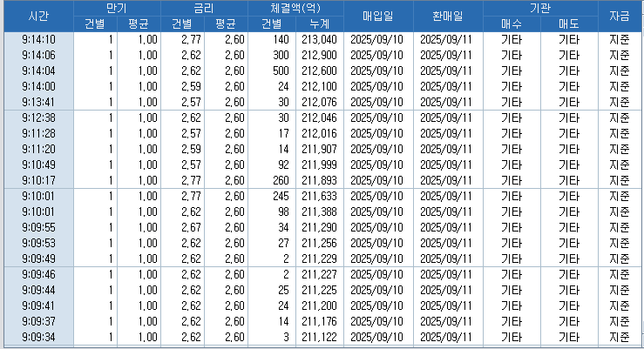Click 지준 cell in 9:09:34 row
The width and height of the screenshot is (644, 349).
[x=620, y=337]
